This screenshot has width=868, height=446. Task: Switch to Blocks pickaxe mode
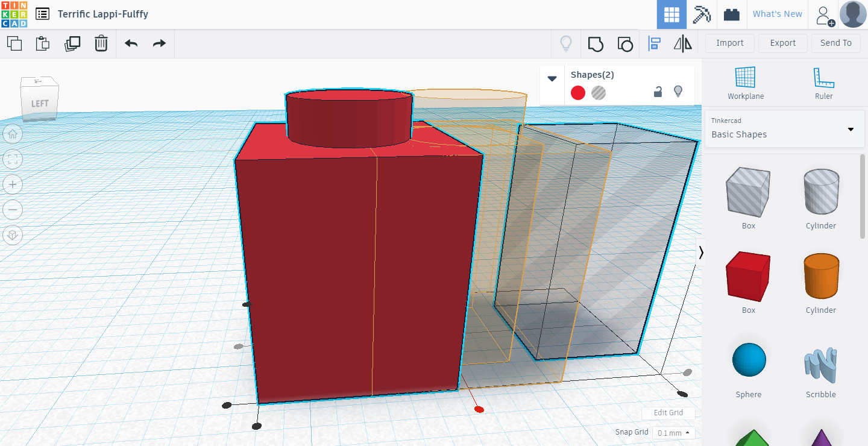point(702,14)
